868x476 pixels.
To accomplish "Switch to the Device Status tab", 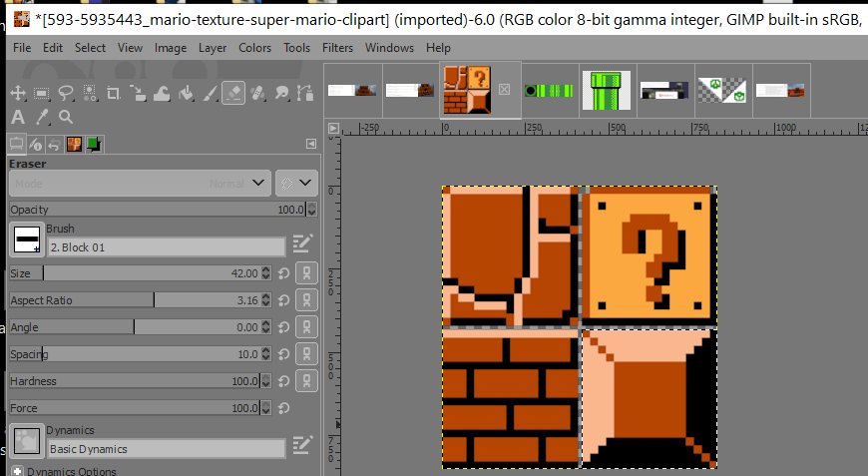I will [x=36, y=145].
